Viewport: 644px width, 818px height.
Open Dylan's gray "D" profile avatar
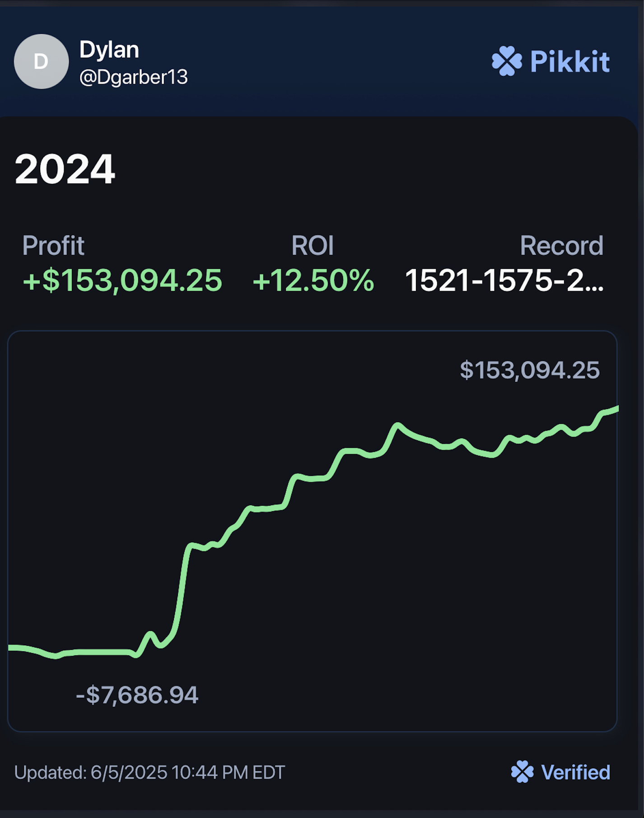point(41,61)
